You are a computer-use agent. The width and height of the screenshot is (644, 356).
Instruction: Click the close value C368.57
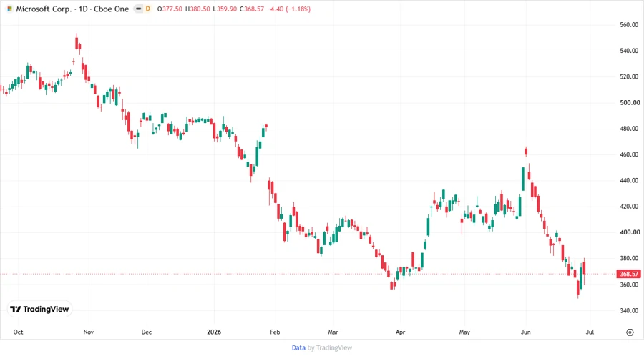click(x=252, y=9)
